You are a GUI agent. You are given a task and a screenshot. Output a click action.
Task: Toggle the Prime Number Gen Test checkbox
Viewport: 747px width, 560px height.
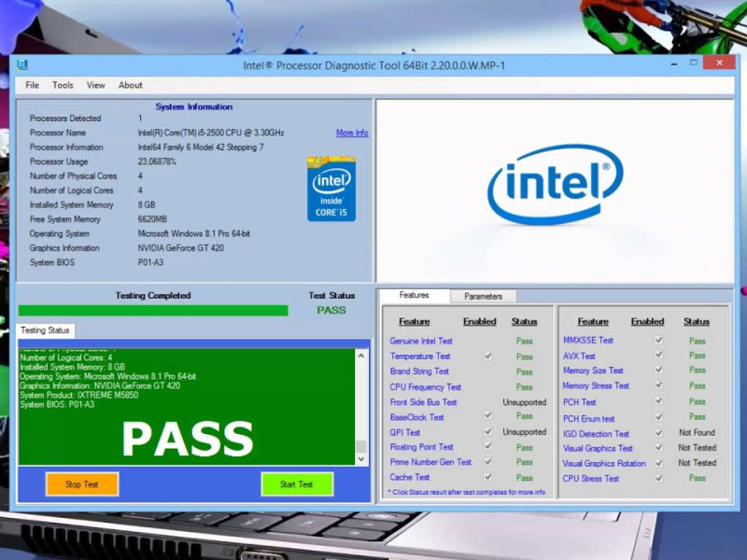487,461
